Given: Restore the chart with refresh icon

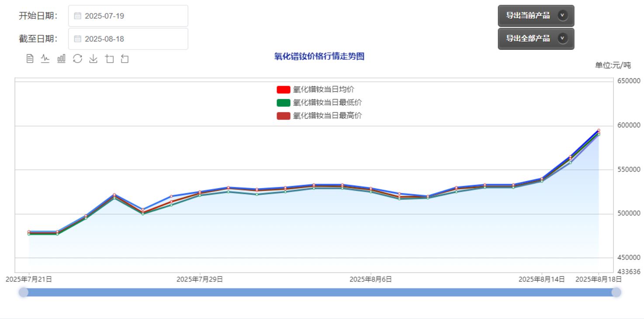Looking at the screenshot, I should 77,59.
